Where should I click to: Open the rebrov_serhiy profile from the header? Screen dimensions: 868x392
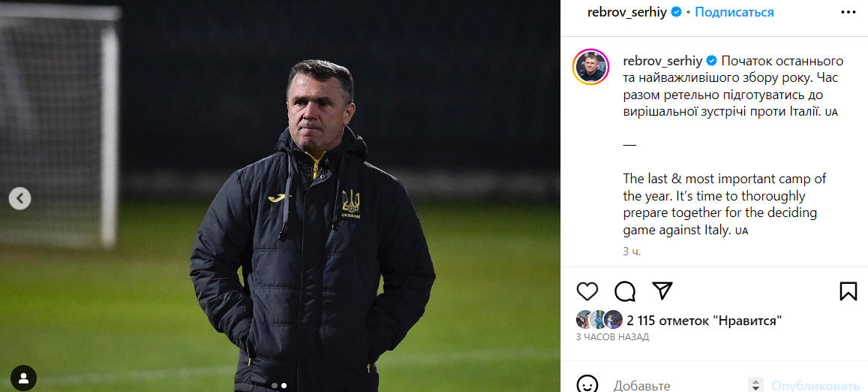(627, 13)
